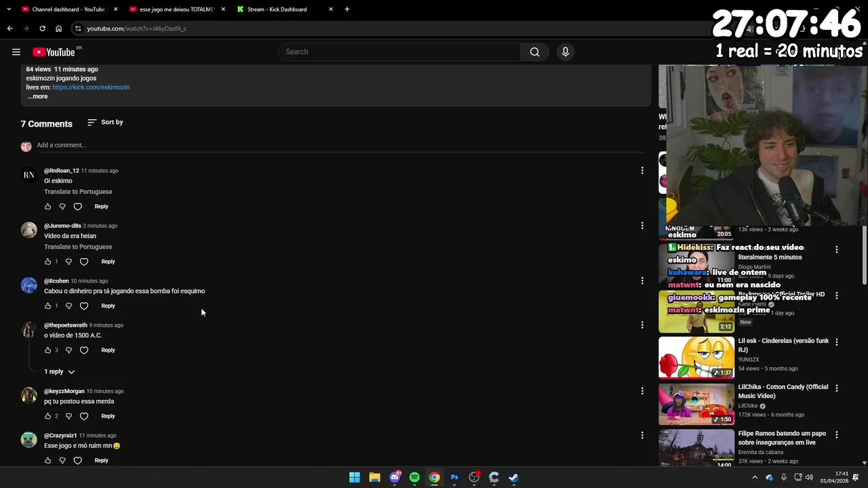Focus the YouTube search box

(400, 52)
